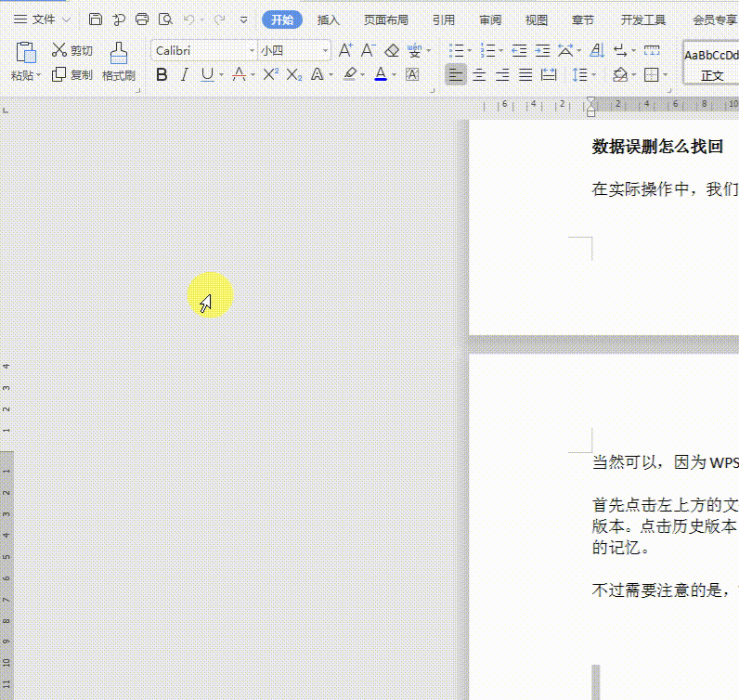This screenshot has height=700, width=739.
Task: Click the Line spacing icon
Action: point(579,74)
